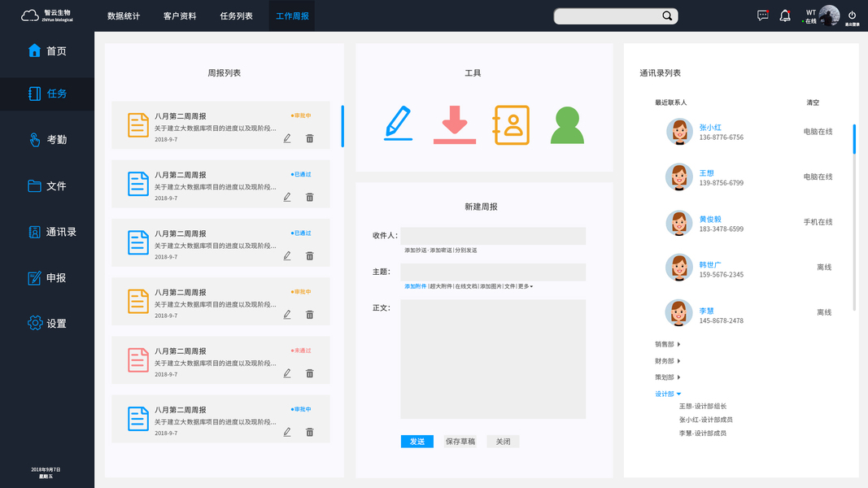Image resolution: width=868 pixels, height=488 pixels.
Task: Open the 首页 home page in sidebar
Action: pos(47,51)
